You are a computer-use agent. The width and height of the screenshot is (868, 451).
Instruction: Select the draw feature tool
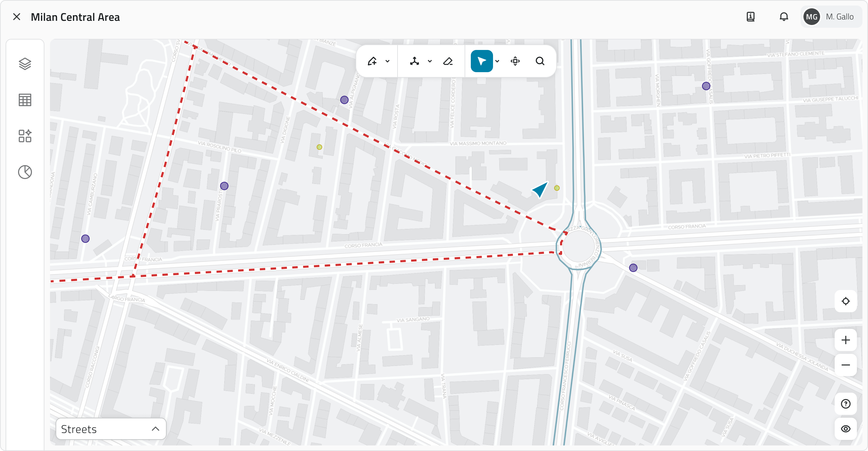pos(373,61)
